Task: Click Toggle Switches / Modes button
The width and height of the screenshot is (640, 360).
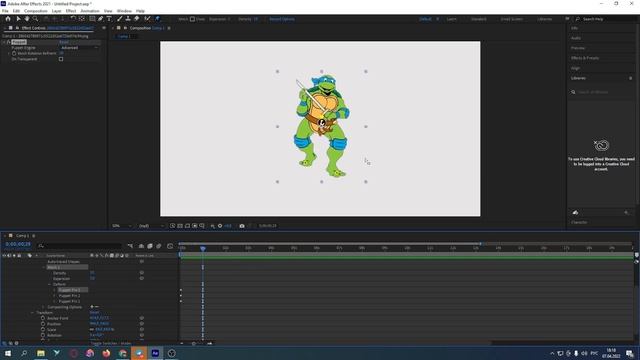Action: [111, 344]
